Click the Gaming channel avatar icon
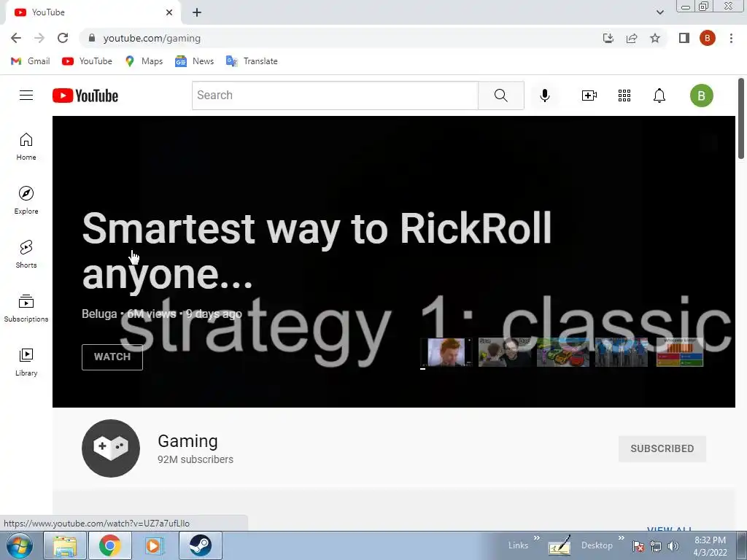Screen dimensions: 747x560 [111, 448]
